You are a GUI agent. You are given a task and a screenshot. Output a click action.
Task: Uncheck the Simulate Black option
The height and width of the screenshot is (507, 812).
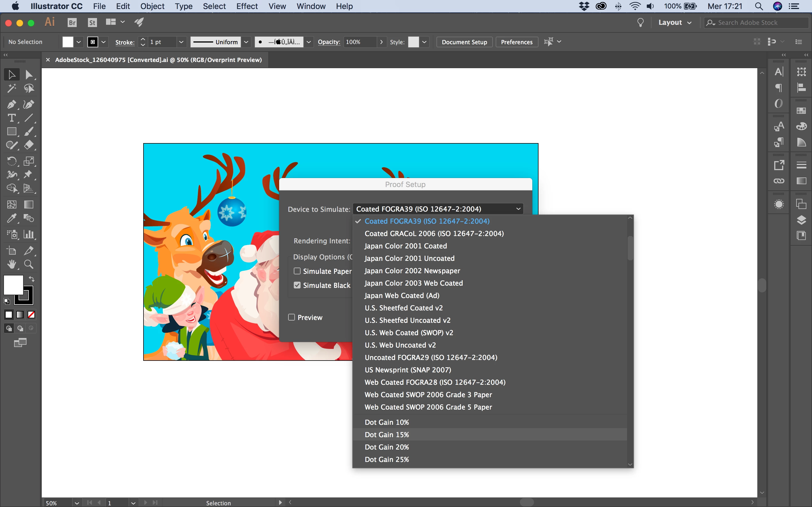[297, 285]
